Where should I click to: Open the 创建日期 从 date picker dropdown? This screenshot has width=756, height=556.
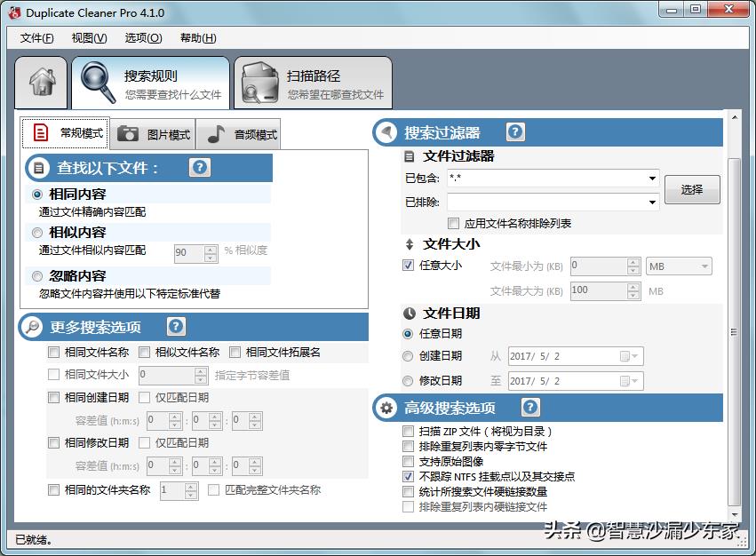631,356
